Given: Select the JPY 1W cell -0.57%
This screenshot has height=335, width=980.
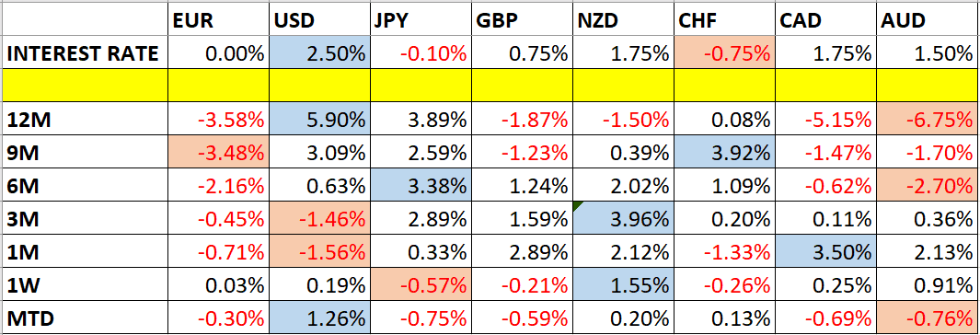Looking at the screenshot, I should coord(421,285).
